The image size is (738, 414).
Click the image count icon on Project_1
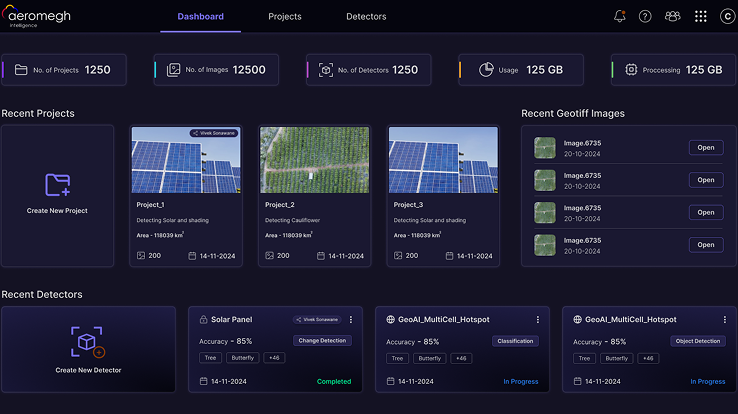click(141, 255)
